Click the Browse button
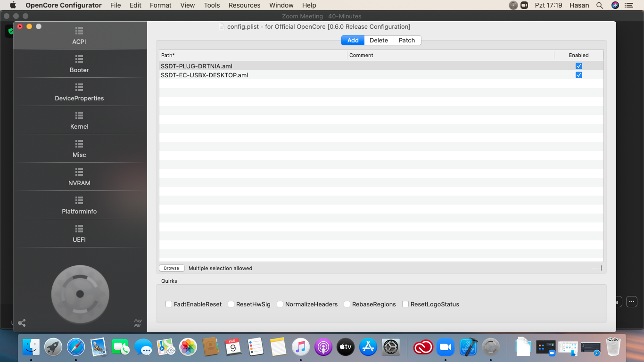This screenshot has width=644, height=362. (x=172, y=268)
